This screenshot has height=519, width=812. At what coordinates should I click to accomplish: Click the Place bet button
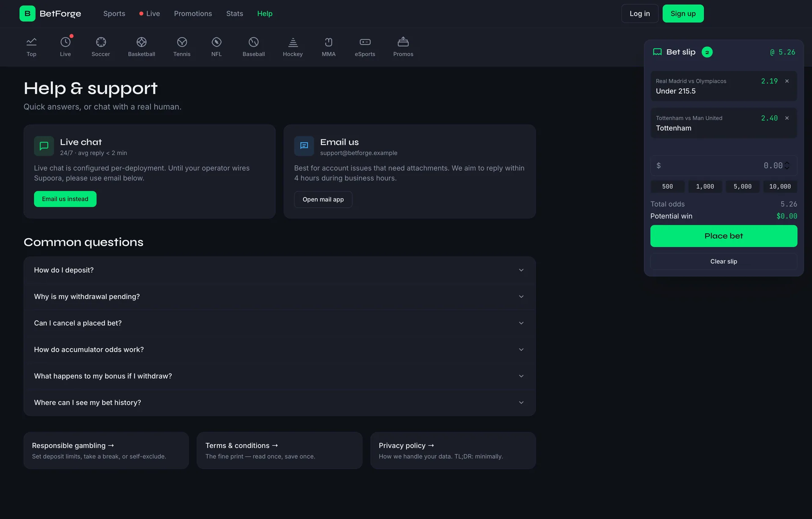pyautogui.click(x=724, y=236)
